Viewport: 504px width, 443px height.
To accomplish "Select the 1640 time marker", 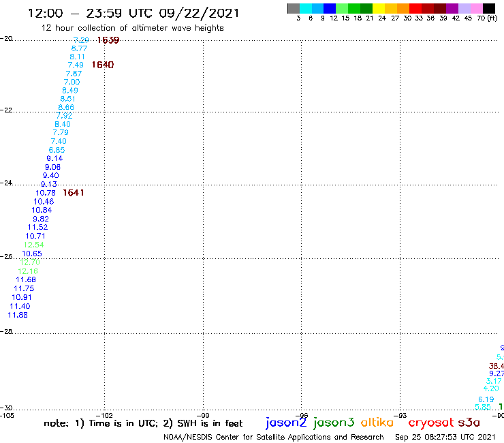I will (x=103, y=65).
